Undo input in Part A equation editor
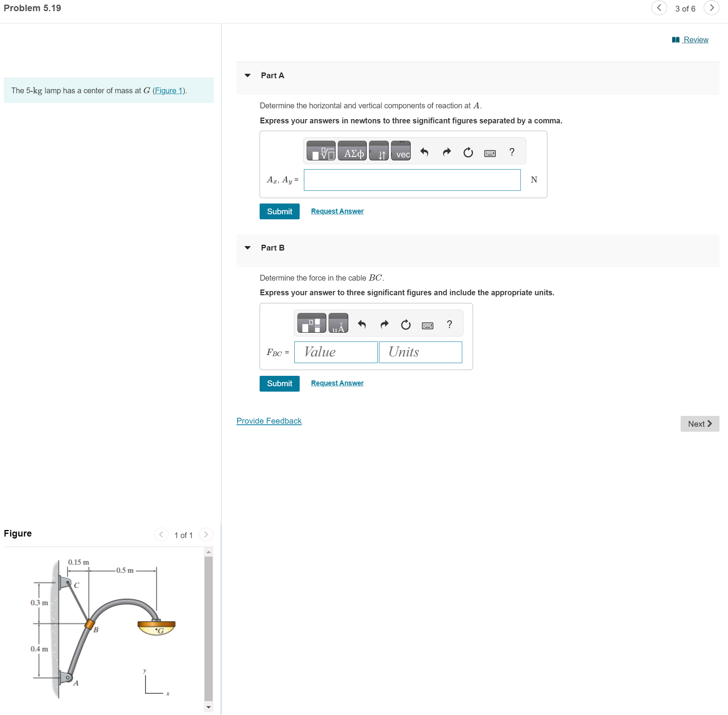Image resolution: width=728 pixels, height=715 pixels. 425,152
